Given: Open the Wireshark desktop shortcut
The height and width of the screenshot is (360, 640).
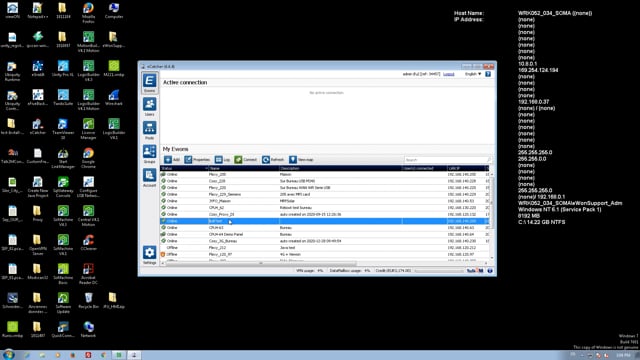Looking at the screenshot, I should pos(114,98).
